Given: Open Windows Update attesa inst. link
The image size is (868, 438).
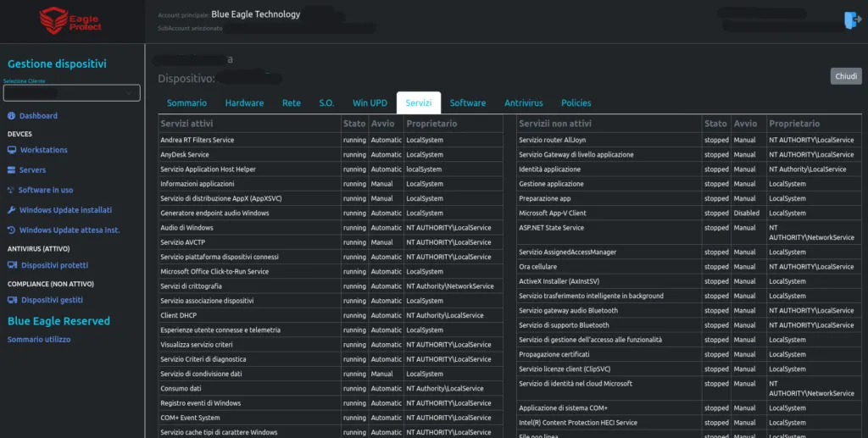Looking at the screenshot, I should tap(70, 230).
